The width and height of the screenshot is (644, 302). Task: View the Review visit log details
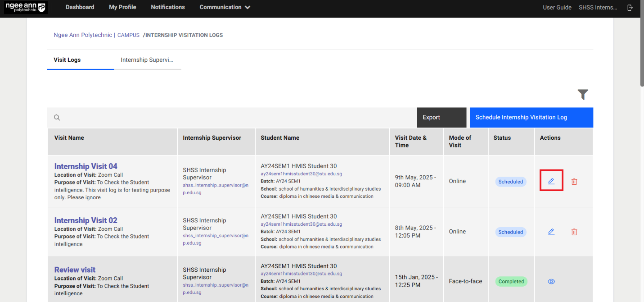[551, 281]
